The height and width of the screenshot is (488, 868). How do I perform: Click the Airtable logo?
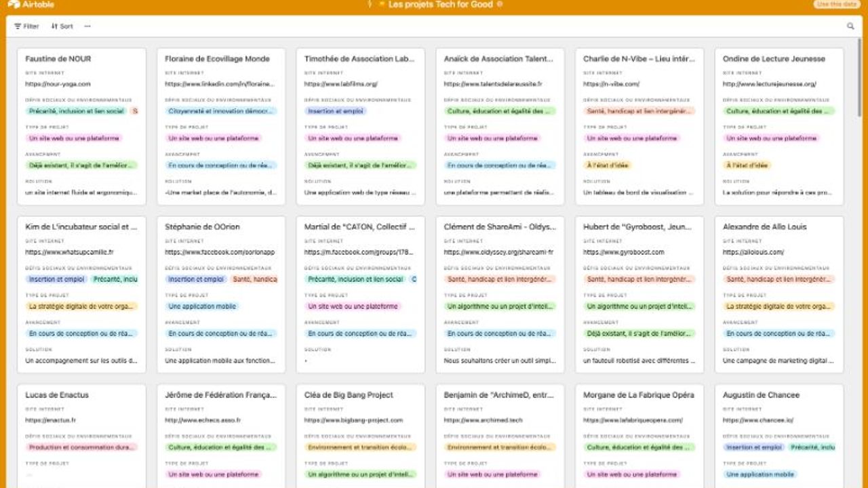click(31, 5)
